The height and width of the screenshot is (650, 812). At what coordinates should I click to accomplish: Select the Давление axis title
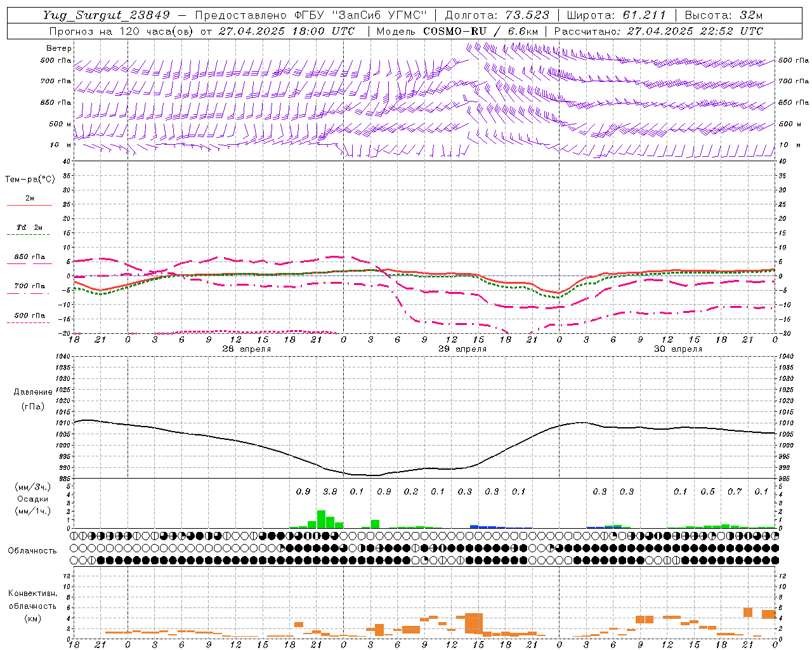(33, 392)
